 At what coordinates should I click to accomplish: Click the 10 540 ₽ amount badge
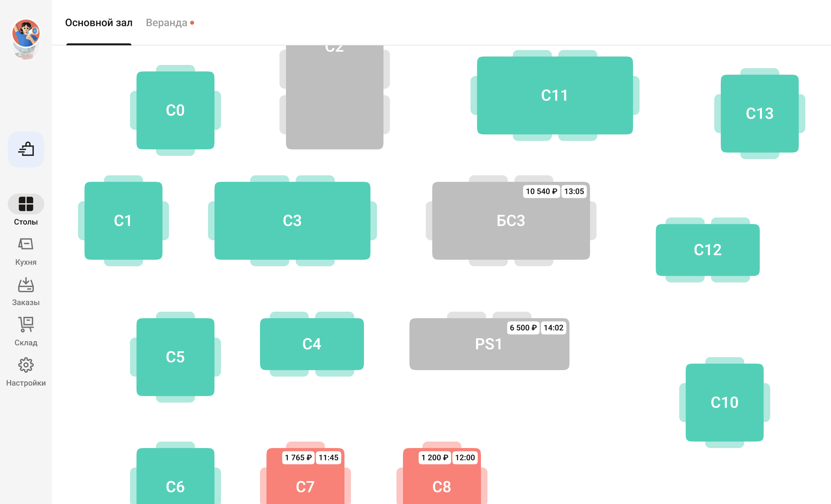(x=541, y=191)
